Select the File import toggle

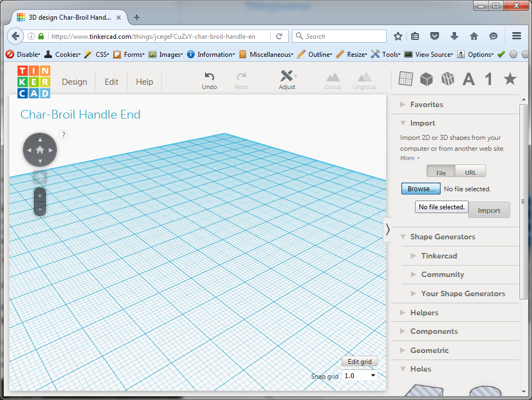pyautogui.click(x=441, y=171)
